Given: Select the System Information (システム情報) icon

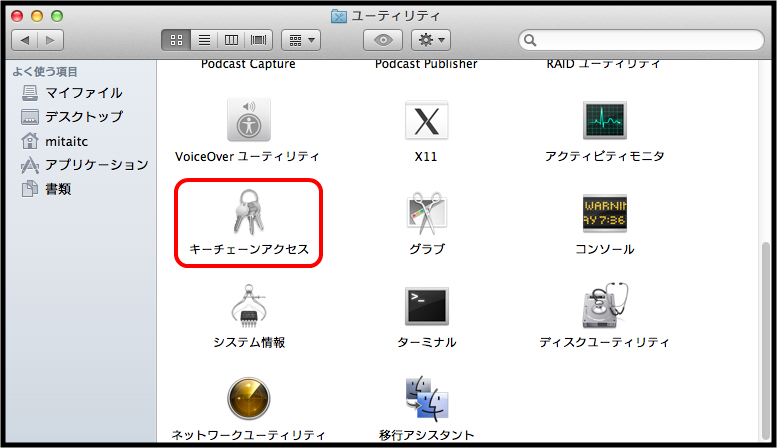Looking at the screenshot, I should pyautogui.click(x=248, y=307).
